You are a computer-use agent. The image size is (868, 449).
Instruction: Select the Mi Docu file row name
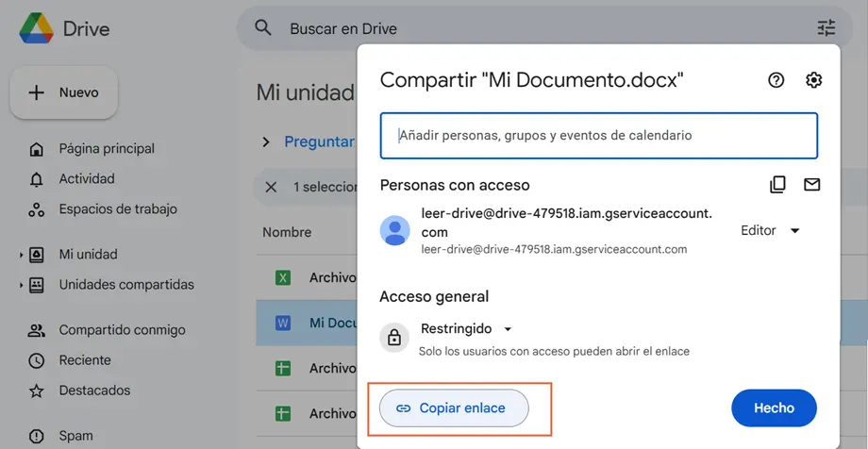pyautogui.click(x=332, y=323)
